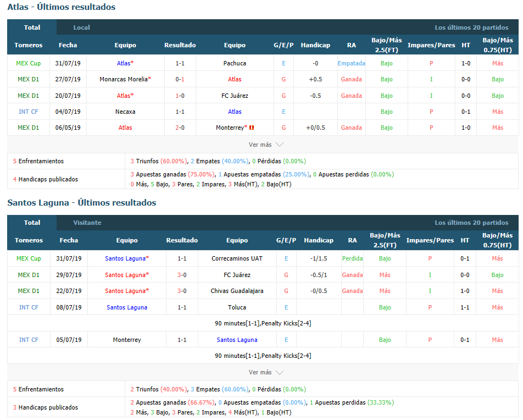
Task: Click the Impares/Pares header in Santos Laguna table
Action: 430,240
